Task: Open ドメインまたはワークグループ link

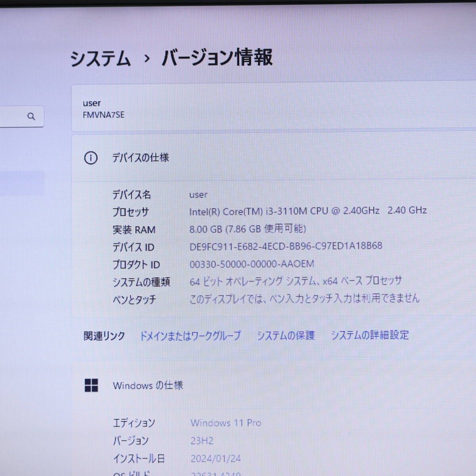Action: pyautogui.click(x=190, y=336)
